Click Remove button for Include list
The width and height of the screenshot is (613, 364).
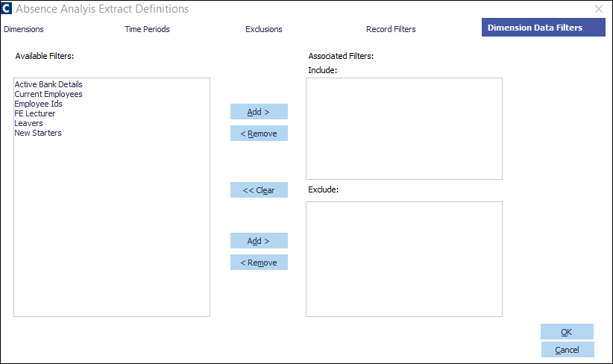click(259, 134)
